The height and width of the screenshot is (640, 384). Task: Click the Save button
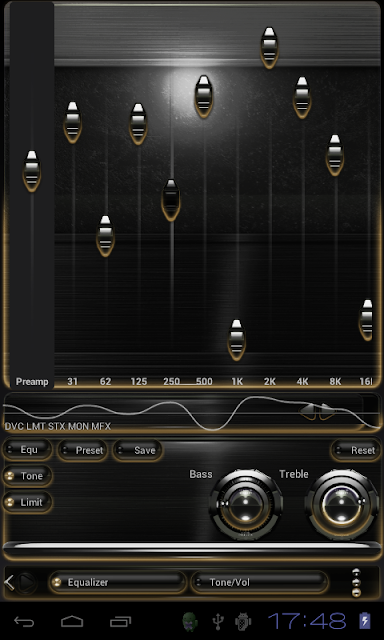pos(138,450)
